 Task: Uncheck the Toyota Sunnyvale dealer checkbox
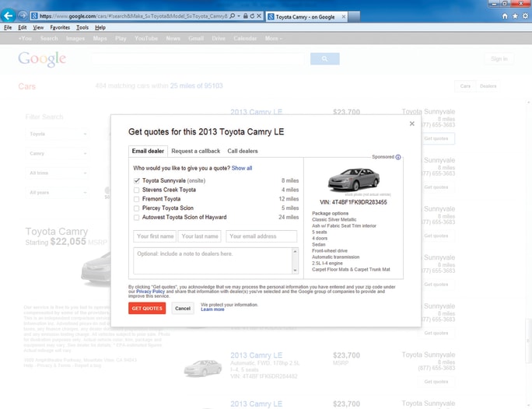click(137, 180)
